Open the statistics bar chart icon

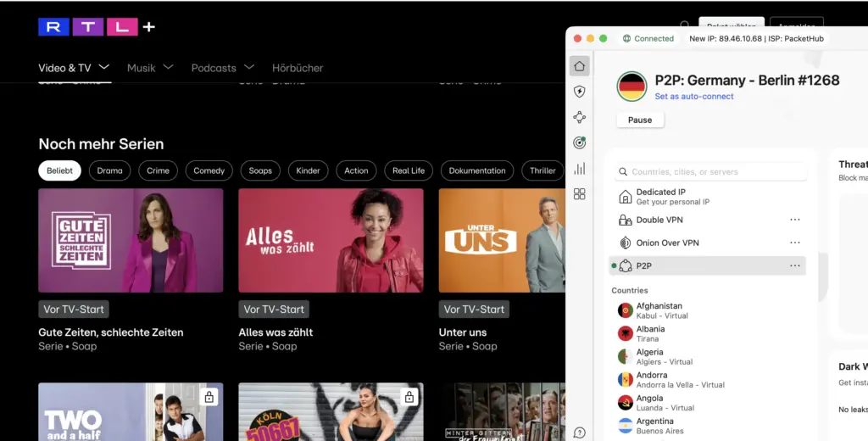click(580, 169)
